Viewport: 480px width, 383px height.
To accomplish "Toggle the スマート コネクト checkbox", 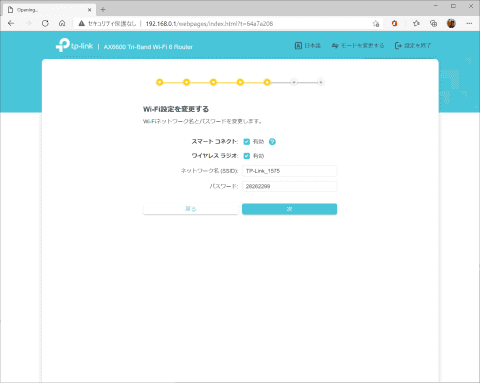I will [x=247, y=142].
